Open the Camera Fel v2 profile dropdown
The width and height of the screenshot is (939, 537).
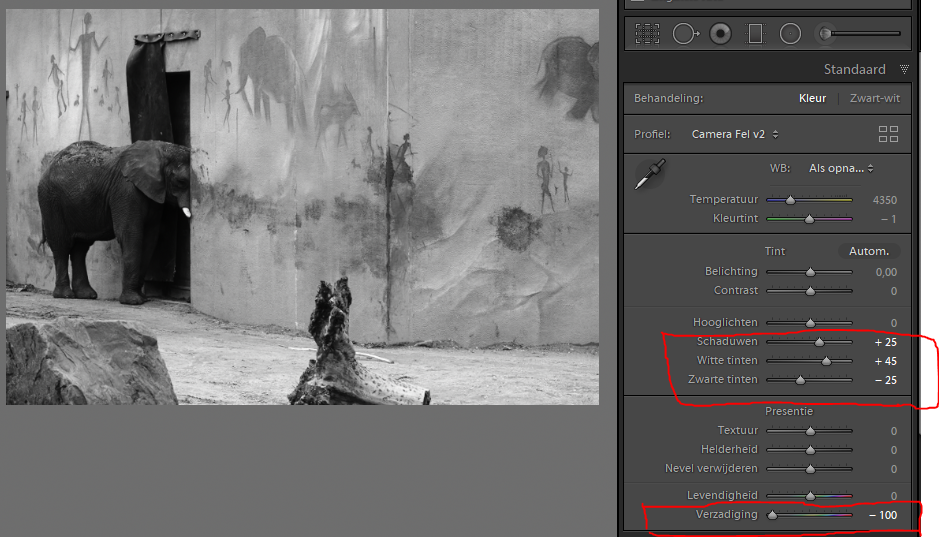tap(735, 134)
